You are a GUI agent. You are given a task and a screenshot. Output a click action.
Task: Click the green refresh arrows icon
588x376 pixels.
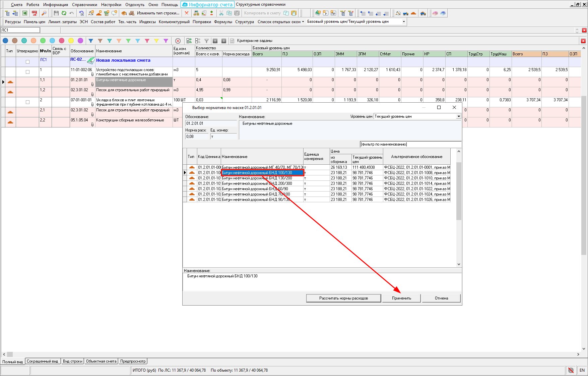click(x=64, y=13)
